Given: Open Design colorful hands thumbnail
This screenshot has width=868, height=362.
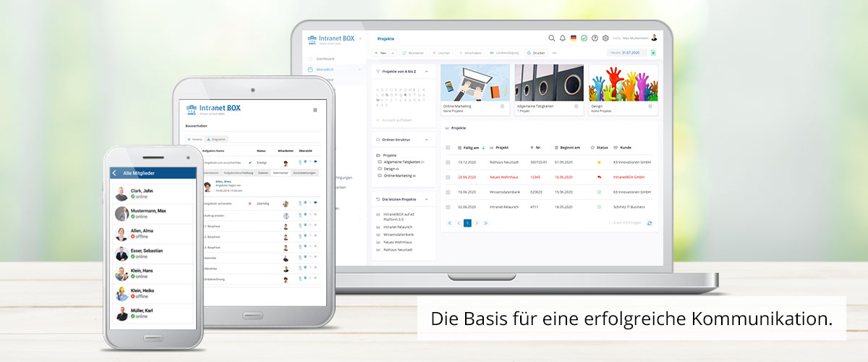Looking at the screenshot, I should (x=624, y=83).
